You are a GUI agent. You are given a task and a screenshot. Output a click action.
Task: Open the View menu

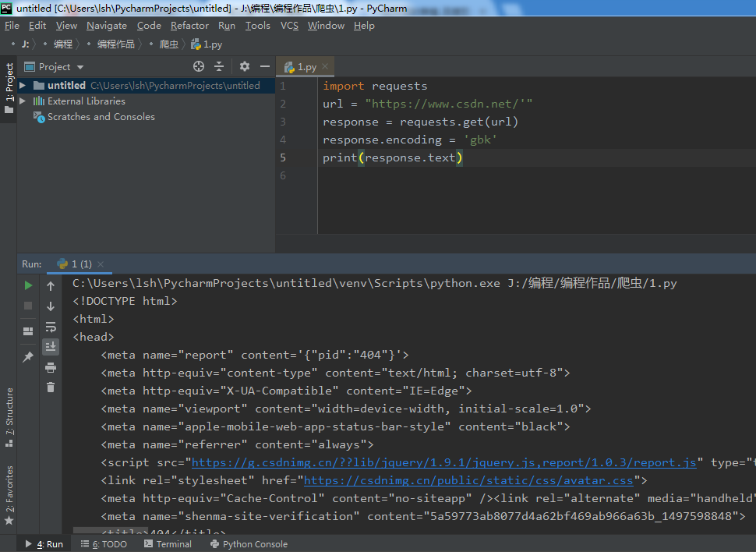coord(66,26)
